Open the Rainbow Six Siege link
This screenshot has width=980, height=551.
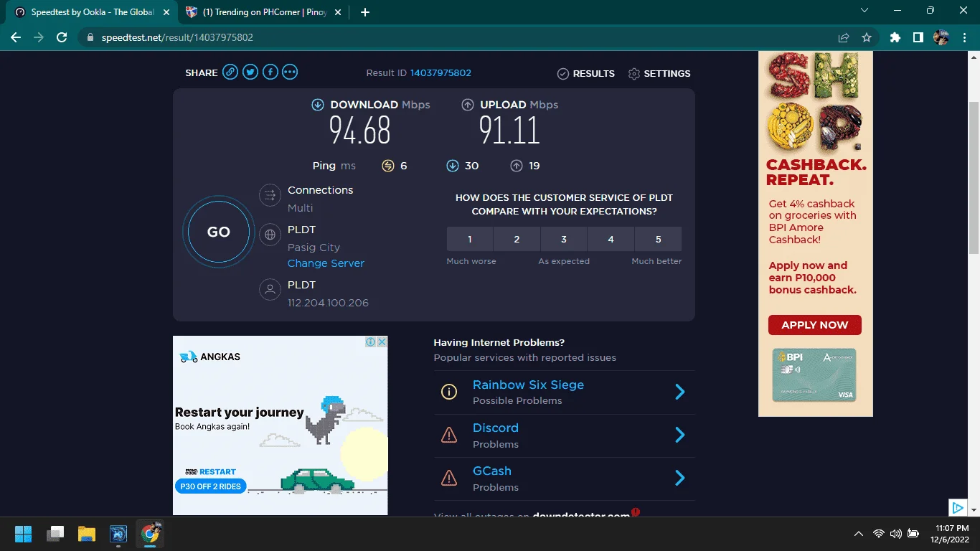[528, 385]
